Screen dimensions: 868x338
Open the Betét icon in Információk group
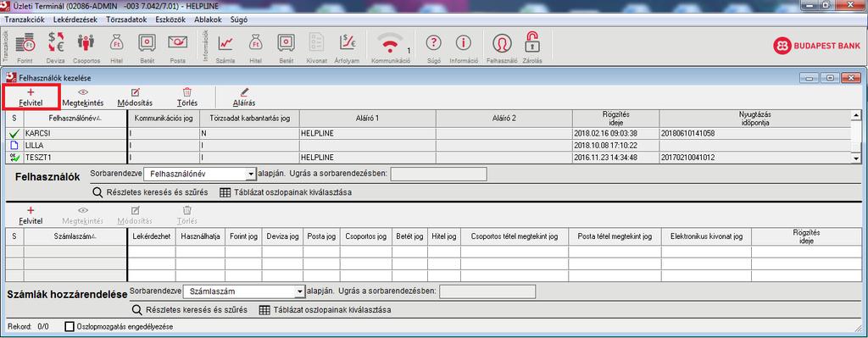(x=286, y=47)
